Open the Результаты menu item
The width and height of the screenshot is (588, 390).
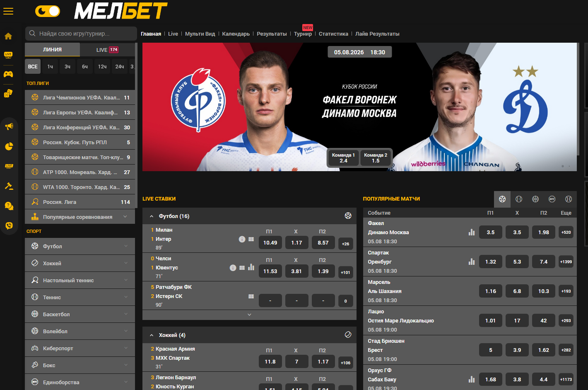point(272,34)
